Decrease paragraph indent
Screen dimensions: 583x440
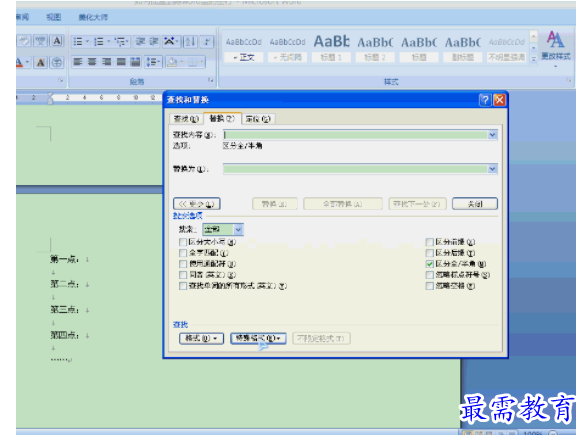[140, 41]
